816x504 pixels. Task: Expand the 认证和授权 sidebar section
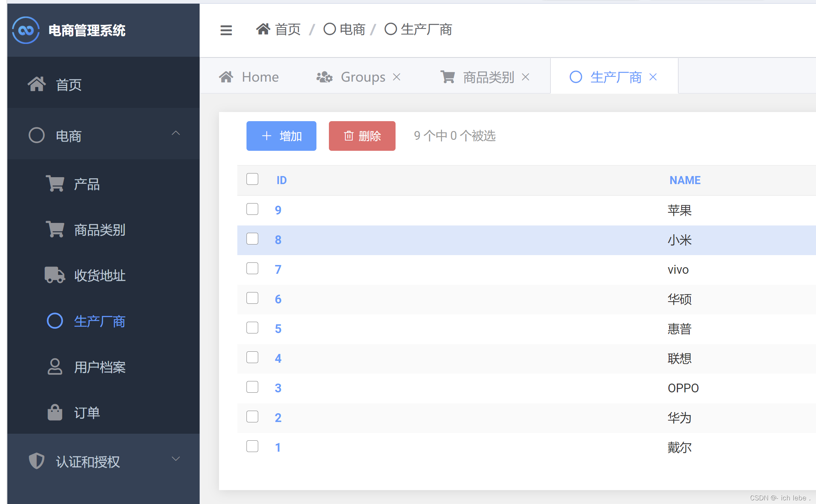click(175, 459)
